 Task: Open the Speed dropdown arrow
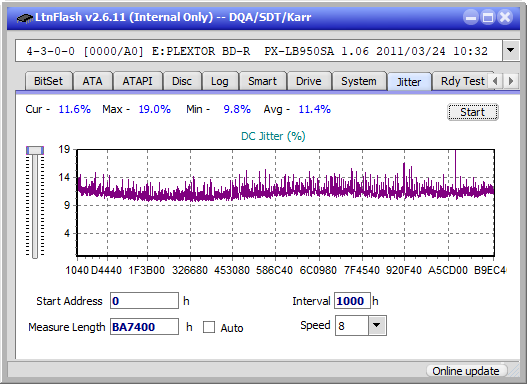tap(377, 325)
